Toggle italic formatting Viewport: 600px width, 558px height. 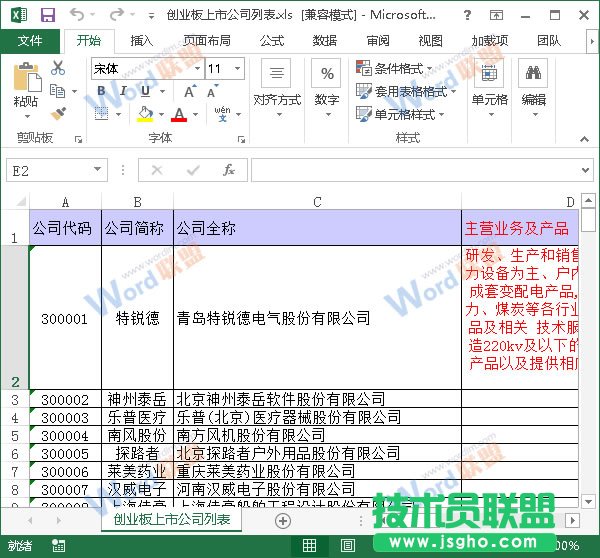123,91
